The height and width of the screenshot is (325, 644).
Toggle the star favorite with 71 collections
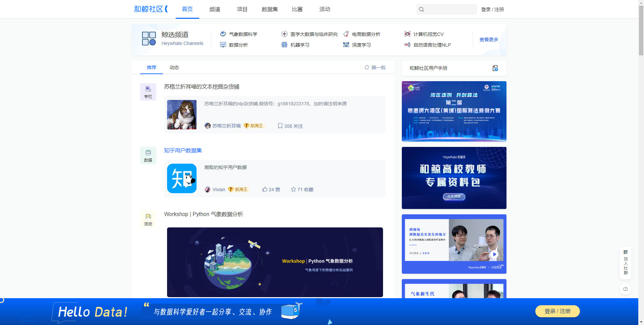tap(293, 189)
